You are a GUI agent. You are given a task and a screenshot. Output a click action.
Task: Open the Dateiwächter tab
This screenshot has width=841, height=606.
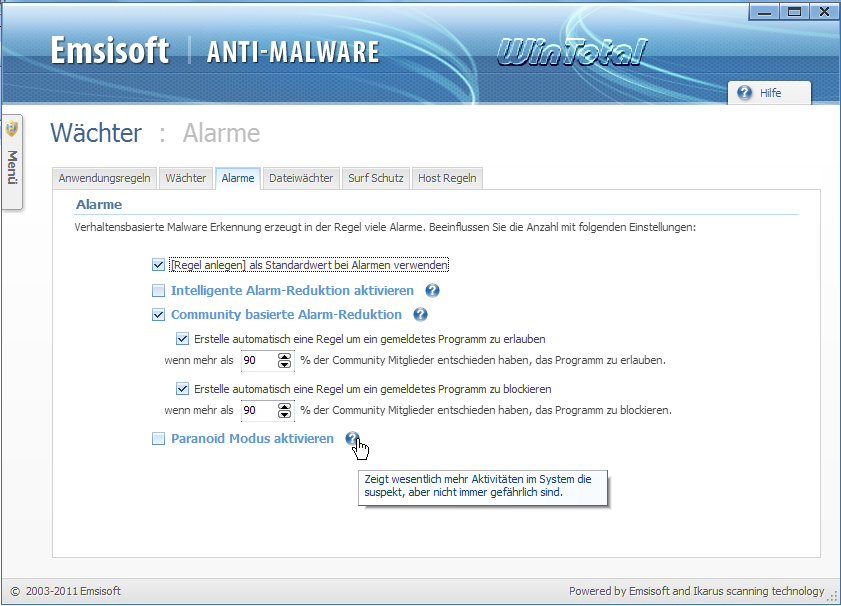pyautogui.click(x=301, y=179)
